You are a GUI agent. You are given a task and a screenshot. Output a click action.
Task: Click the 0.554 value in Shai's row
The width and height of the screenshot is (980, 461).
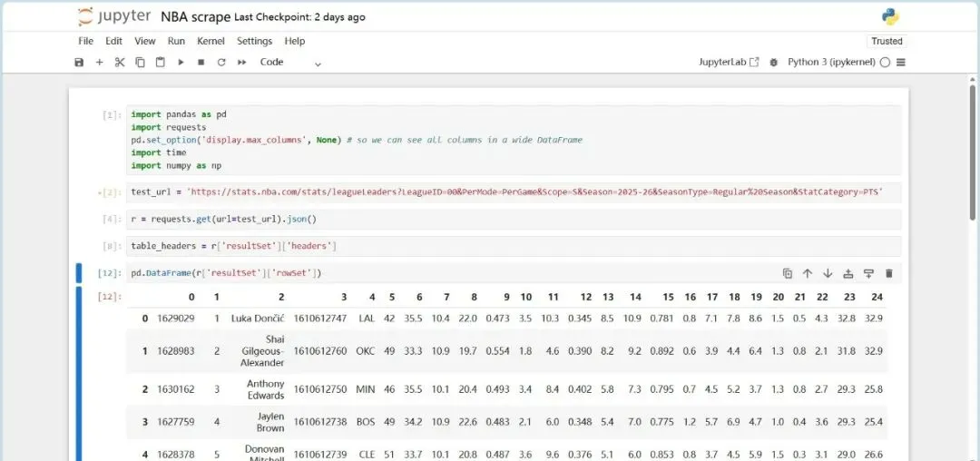coord(497,351)
